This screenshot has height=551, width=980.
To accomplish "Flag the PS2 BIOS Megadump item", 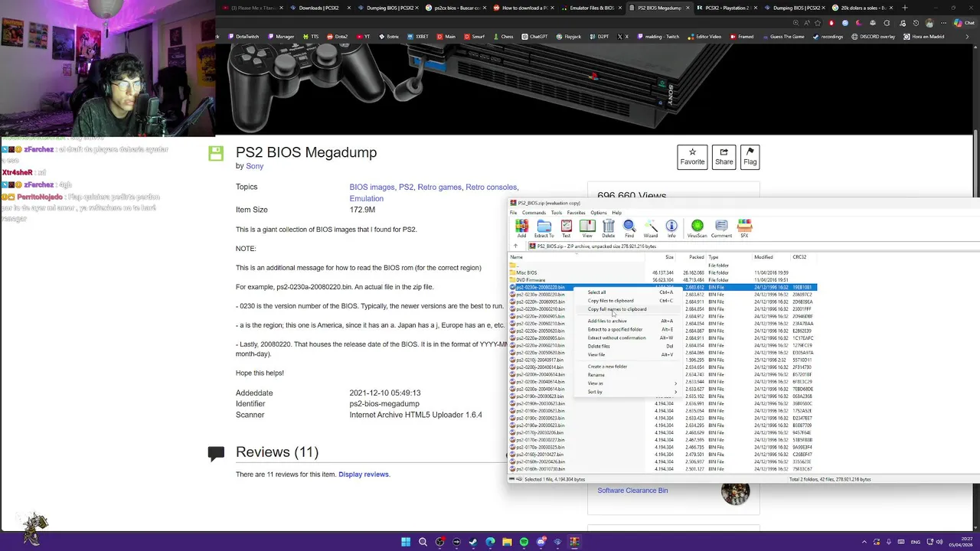I will point(750,157).
